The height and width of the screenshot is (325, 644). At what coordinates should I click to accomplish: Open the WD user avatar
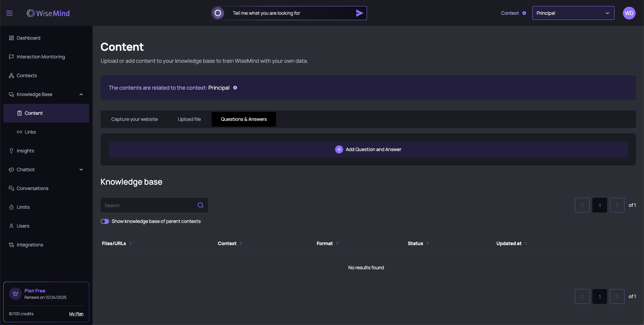coord(629,13)
